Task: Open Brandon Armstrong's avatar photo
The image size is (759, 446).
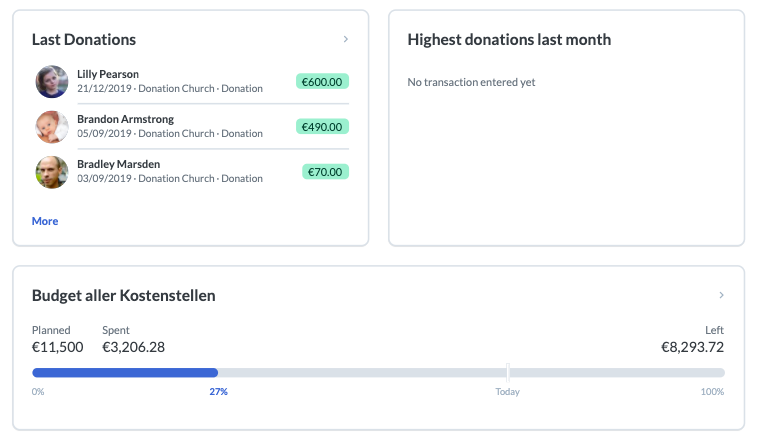Action: (52, 127)
